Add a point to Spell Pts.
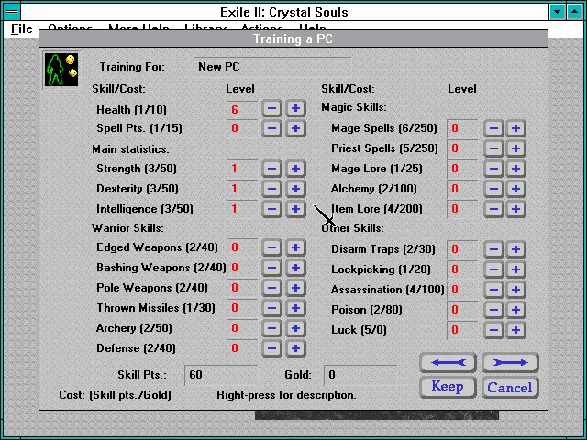This screenshot has height=440, width=587. [295, 128]
